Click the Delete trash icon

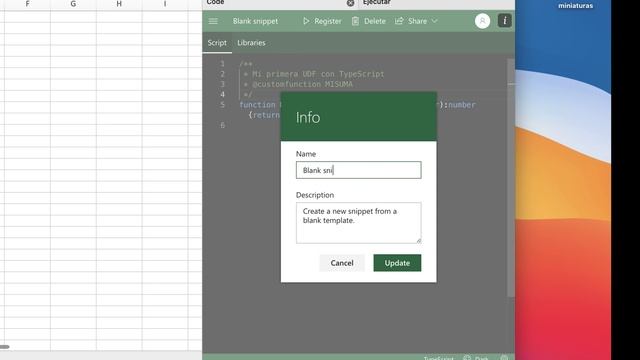coord(355,21)
